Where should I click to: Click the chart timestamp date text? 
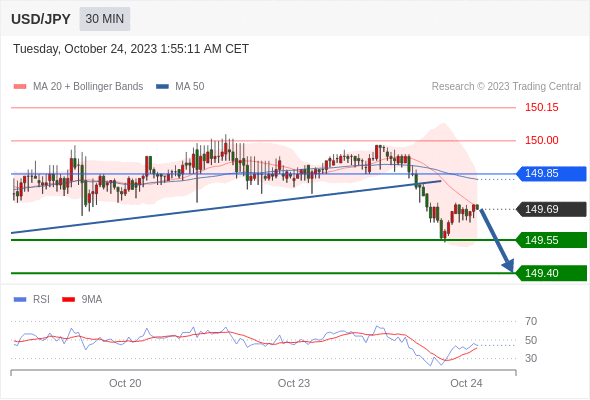click(131, 49)
